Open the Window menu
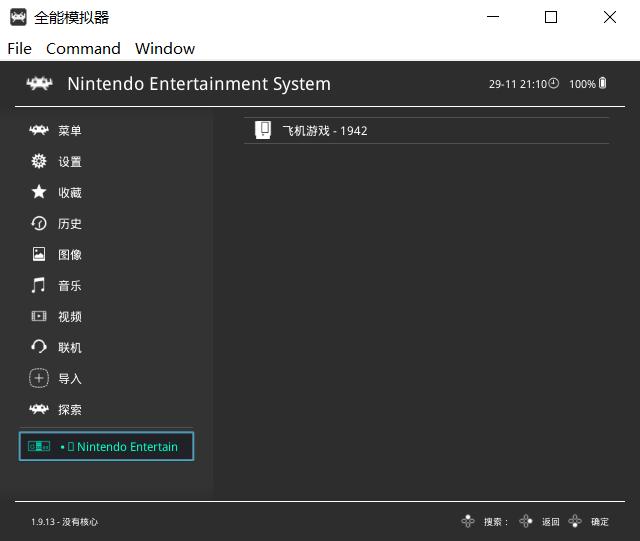Image resolution: width=640 pixels, height=541 pixels. [165, 49]
